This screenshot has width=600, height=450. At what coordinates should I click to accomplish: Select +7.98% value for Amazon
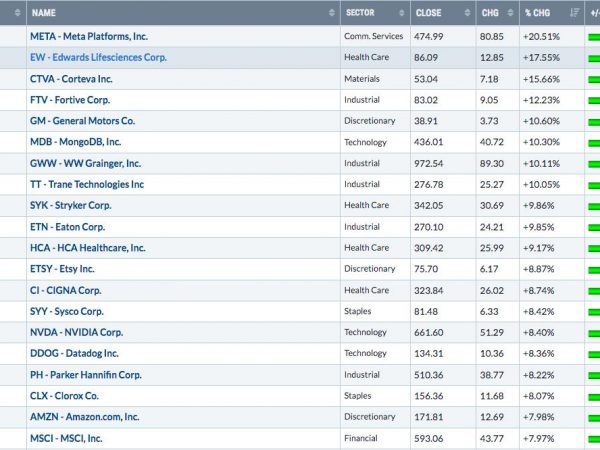539,417
